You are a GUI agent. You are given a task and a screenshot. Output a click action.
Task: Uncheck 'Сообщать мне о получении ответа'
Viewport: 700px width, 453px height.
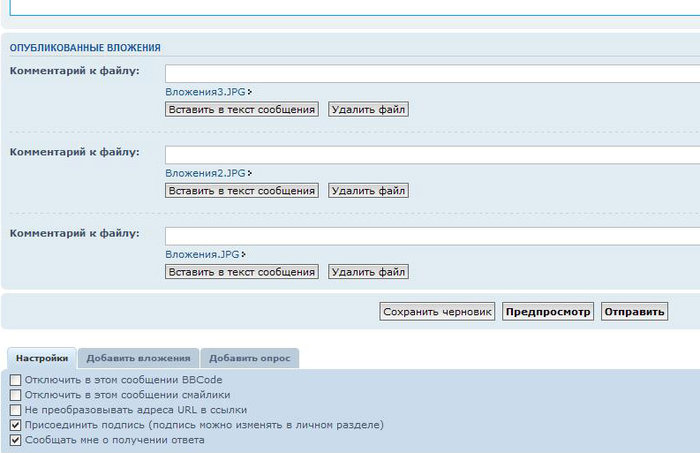click(x=15, y=440)
